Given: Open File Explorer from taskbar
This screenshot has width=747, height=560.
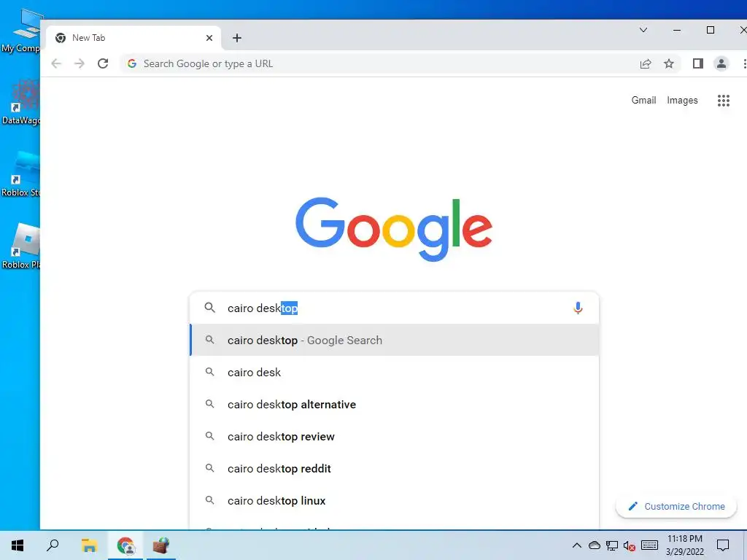Looking at the screenshot, I should click(89, 545).
